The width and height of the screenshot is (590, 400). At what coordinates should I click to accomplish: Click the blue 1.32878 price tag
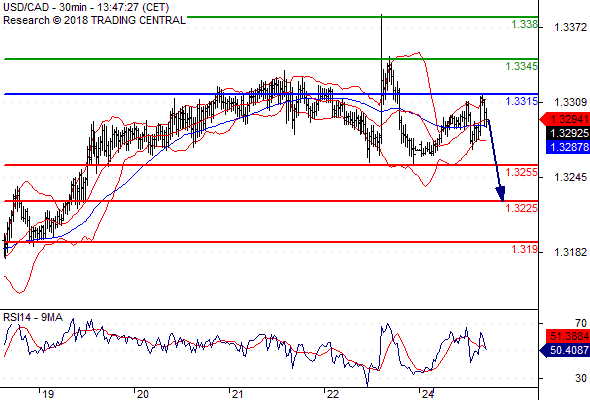pos(568,147)
